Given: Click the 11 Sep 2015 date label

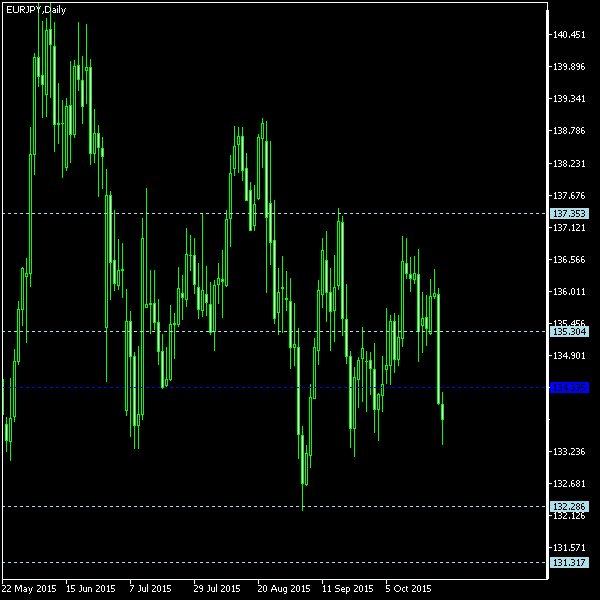Looking at the screenshot, I should [x=347, y=589].
